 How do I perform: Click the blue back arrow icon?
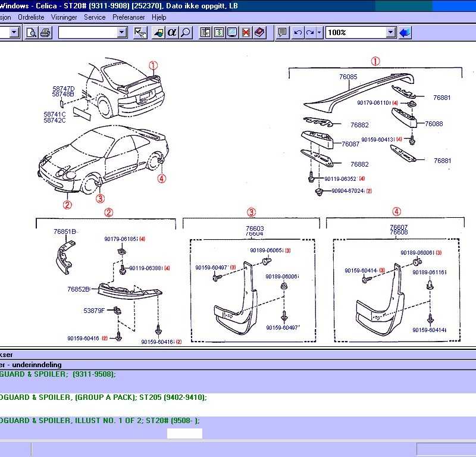click(x=405, y=33)
